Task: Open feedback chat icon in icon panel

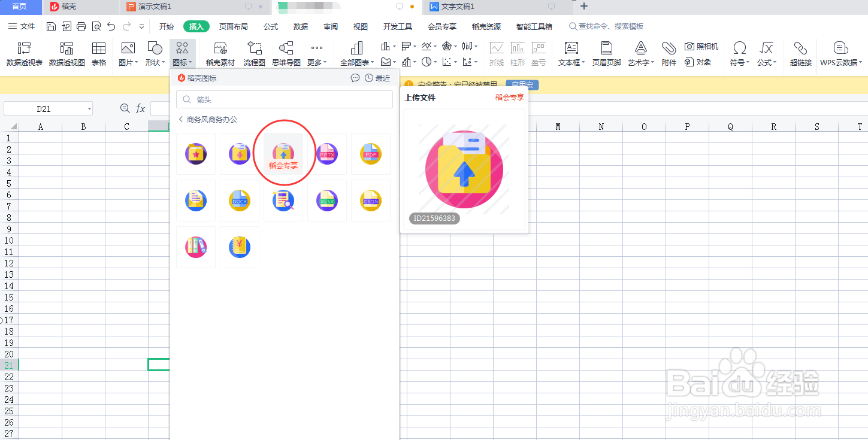Action: [355, 78]
